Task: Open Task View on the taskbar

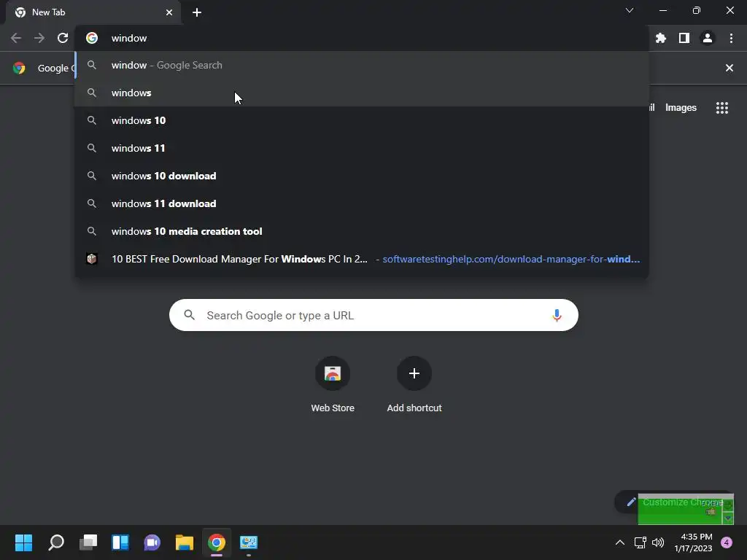Action: 88,542
